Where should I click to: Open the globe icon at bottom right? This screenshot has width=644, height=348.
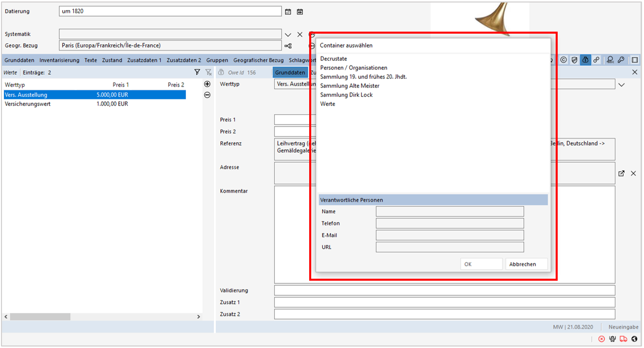point(634,339)
